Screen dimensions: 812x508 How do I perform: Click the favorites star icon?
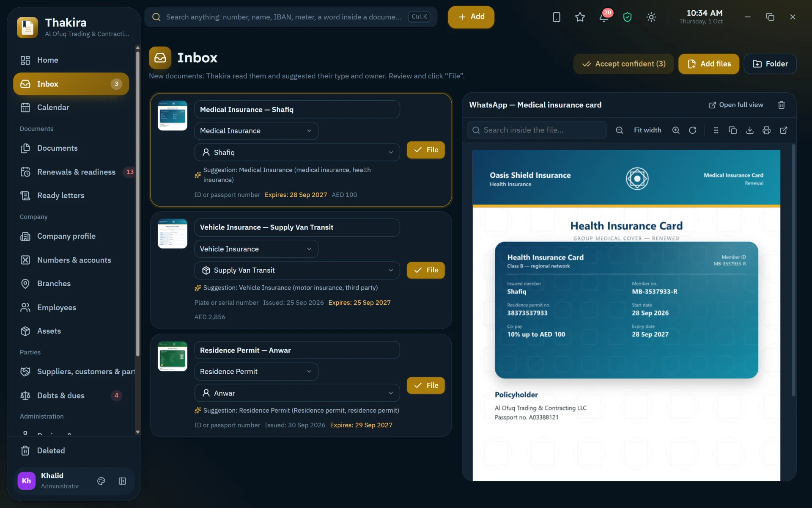click(x=580, y=17)
